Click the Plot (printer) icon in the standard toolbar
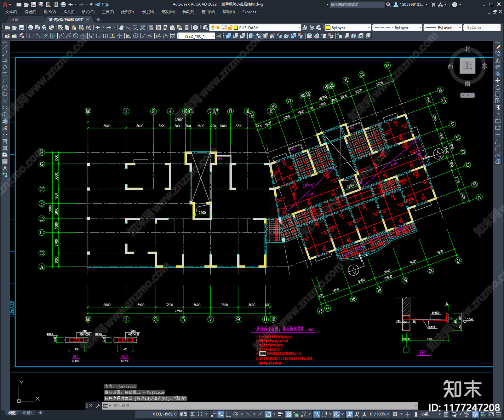504x420 pixels. pyautogui.click(x=30, y=28)
